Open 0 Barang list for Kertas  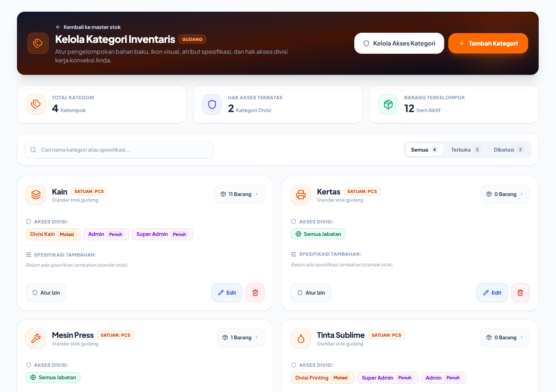505,194
